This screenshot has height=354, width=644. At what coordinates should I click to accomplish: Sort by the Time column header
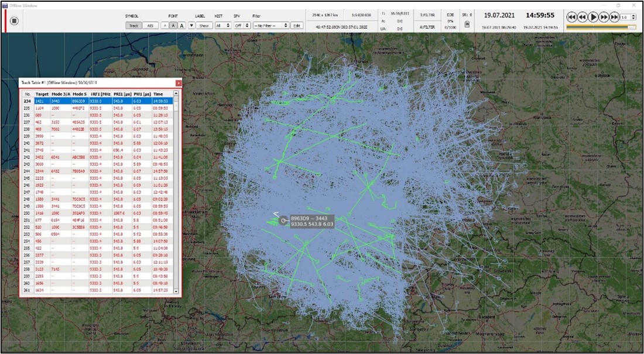(x=162, y=94)
